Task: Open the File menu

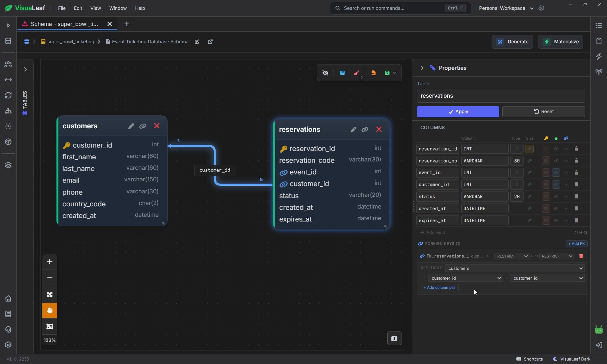Action: (x=62, y=8)
